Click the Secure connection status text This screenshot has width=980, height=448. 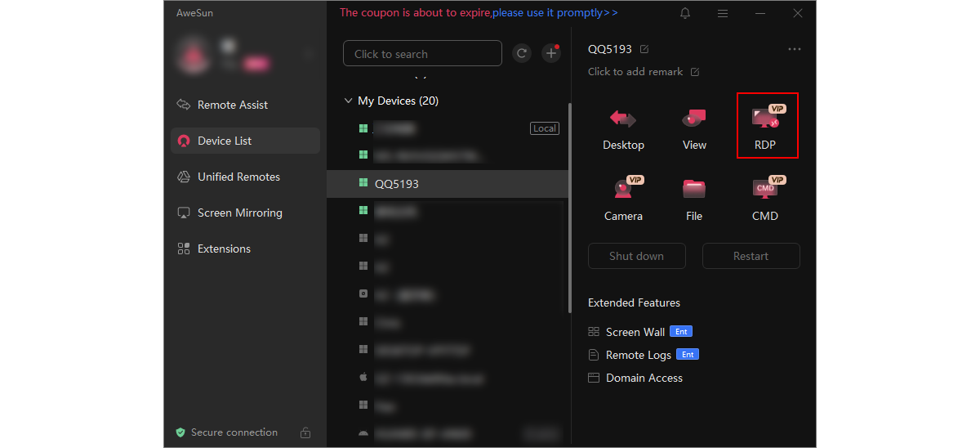pos(234,432)
